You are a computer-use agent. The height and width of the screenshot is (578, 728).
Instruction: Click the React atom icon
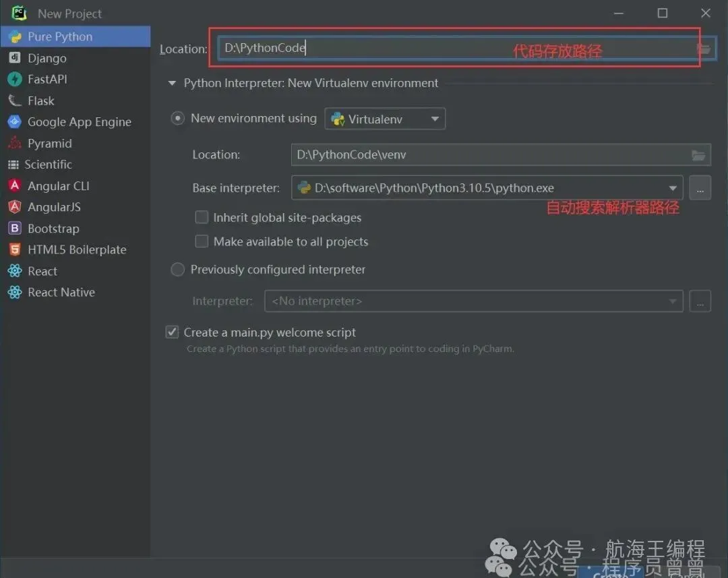tap(15, 271)
